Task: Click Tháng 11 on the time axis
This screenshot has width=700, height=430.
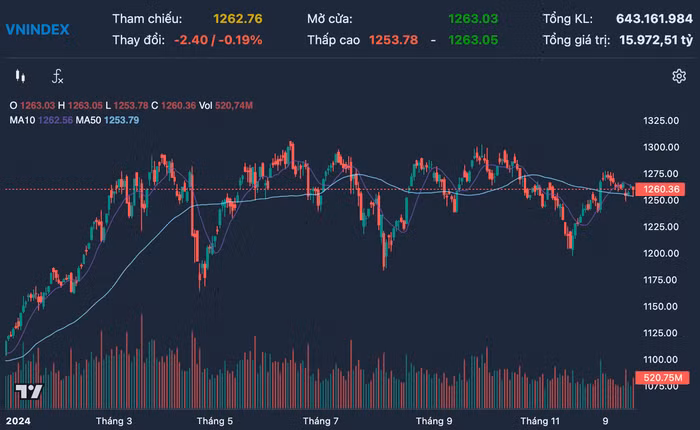Action: (x=541, y=421)
